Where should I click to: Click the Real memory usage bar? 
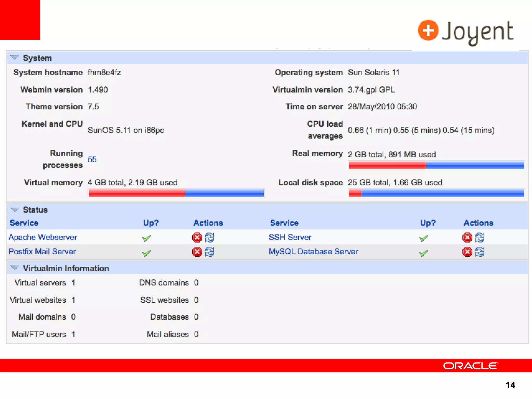[436, 165]
